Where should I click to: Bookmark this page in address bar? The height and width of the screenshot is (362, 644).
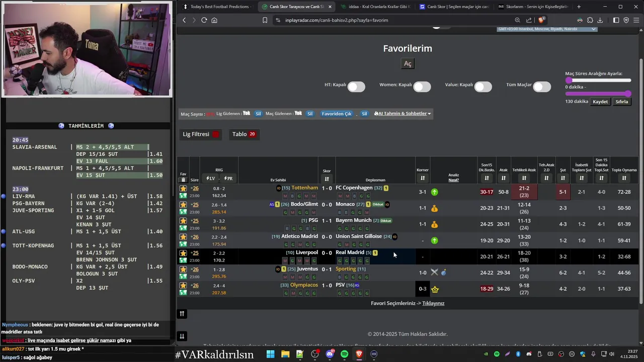point(265,20)
